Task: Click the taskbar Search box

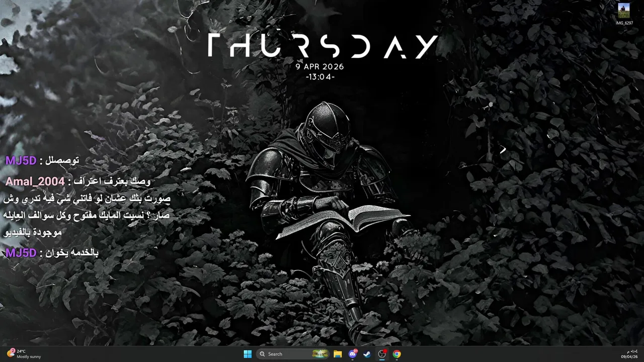Action: tap(293, 354)
